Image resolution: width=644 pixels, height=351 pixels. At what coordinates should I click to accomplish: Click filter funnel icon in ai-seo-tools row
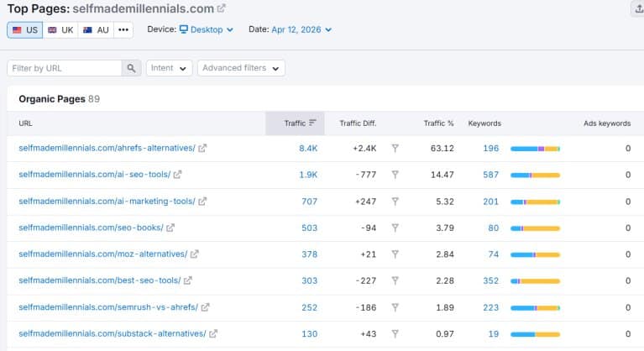[395, 175]
